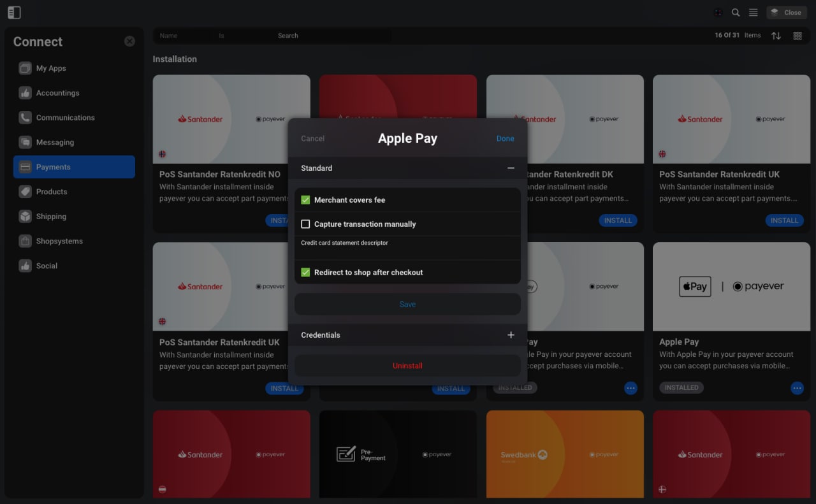This screenshot has width=816, height=504.
Task: Click the '16 Of 31 Items' count
Action: pos(738,36)
